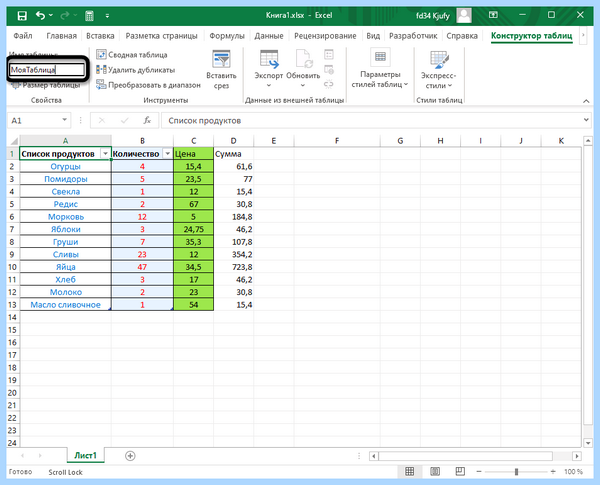
Task: Open ribbon display options icon
Action: (493, 15)
